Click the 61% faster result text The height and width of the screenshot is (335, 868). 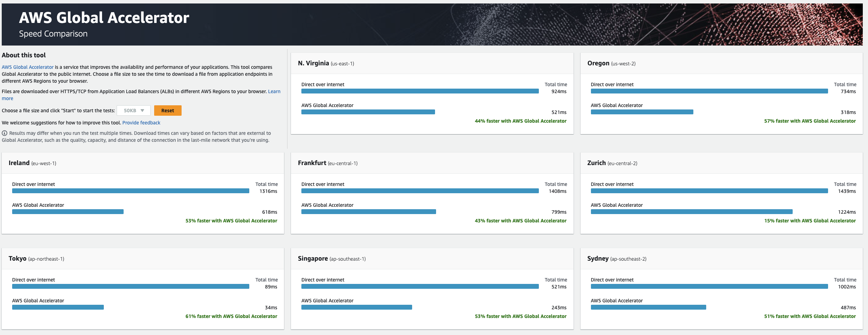[x=231, y=316]
